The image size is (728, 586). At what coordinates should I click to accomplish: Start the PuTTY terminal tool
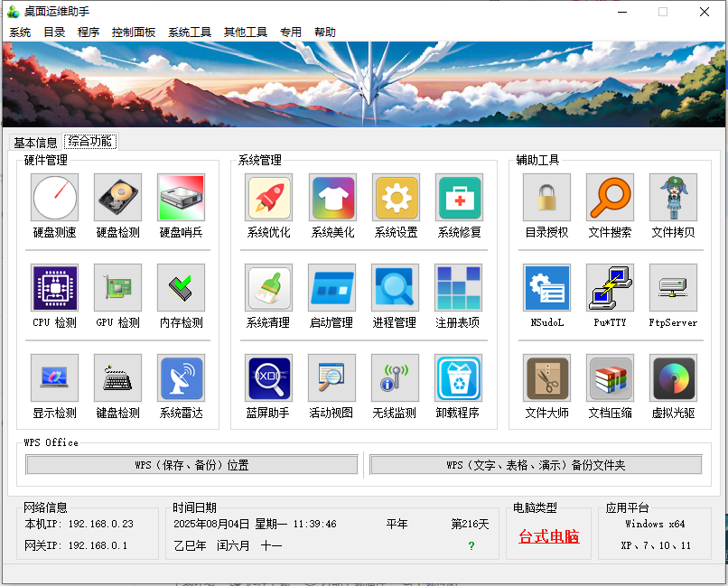coord(610,288)
